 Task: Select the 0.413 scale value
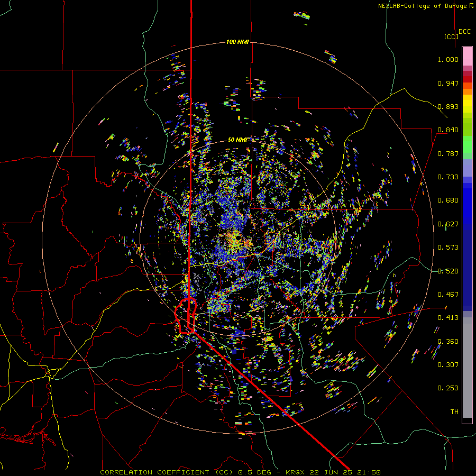click(x=448, y=318)
